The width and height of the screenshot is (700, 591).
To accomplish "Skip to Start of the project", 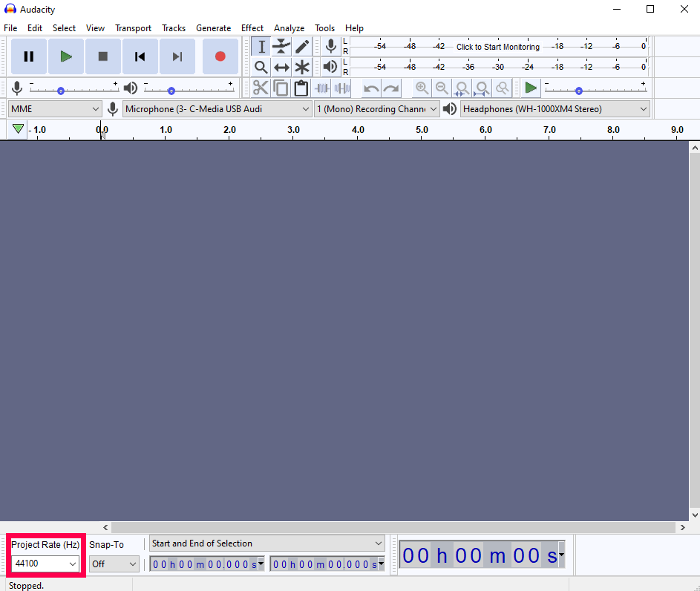I will 140,56.
